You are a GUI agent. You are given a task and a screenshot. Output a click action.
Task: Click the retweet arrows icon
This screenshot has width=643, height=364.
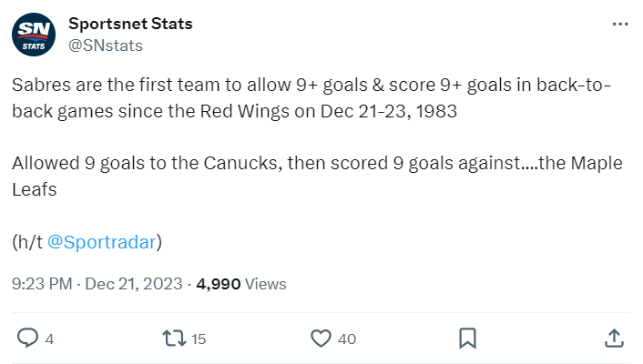click(174, 339)
